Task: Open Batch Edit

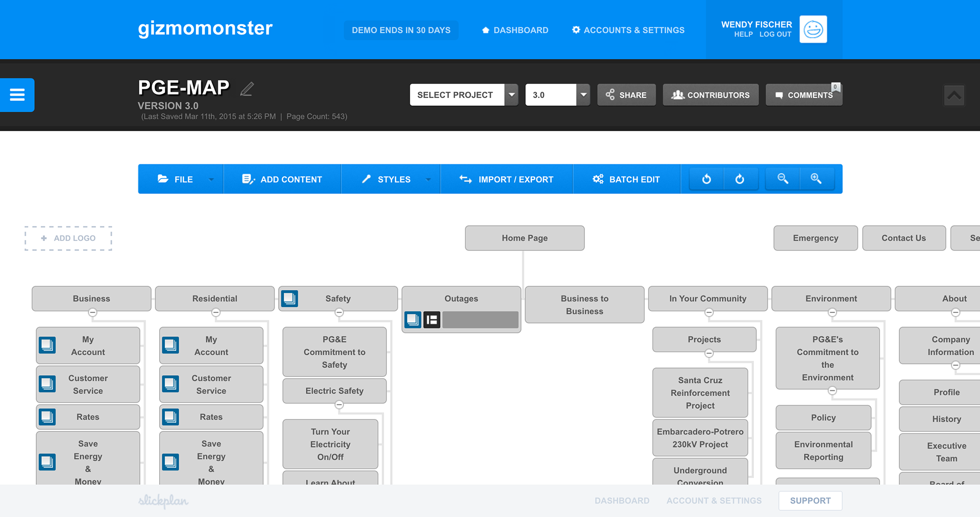Action: (627, 179)
